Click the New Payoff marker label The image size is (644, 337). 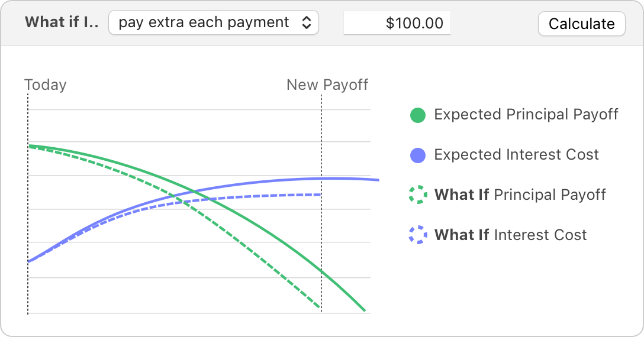[327, 85]
